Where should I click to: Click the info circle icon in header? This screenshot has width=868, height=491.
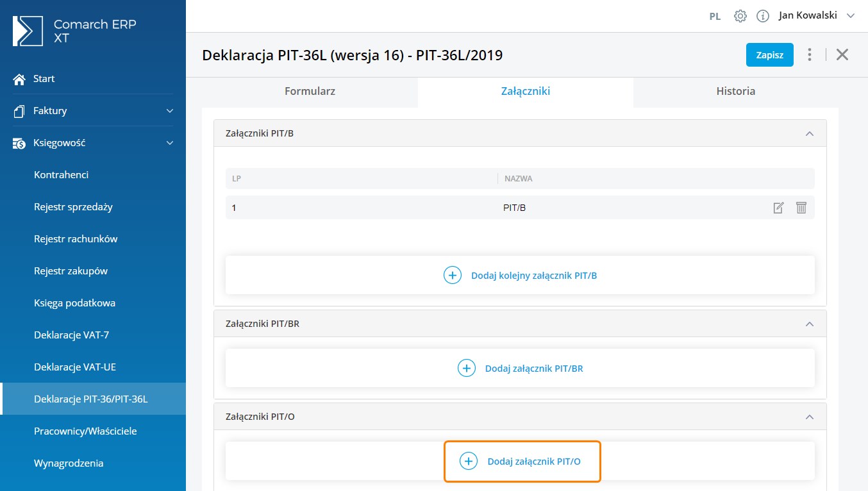coord(762,16)
